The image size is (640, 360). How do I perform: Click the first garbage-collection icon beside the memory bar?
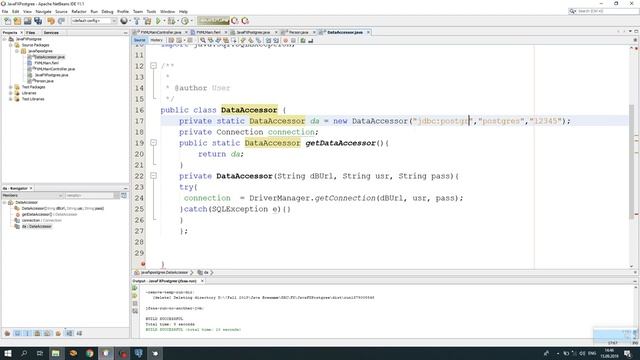235,21
